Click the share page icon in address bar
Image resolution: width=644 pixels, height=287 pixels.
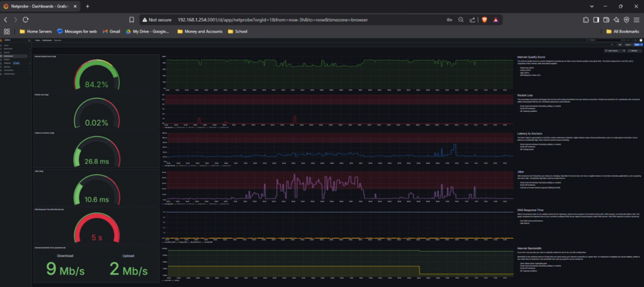tap(472, 20)
